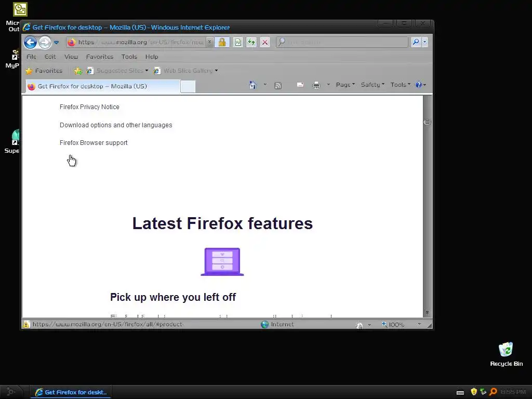Image resolution: width=532 pixels, height=399 pixels.
Task: Open the Edit menu
Action: (x=50, y=57)
